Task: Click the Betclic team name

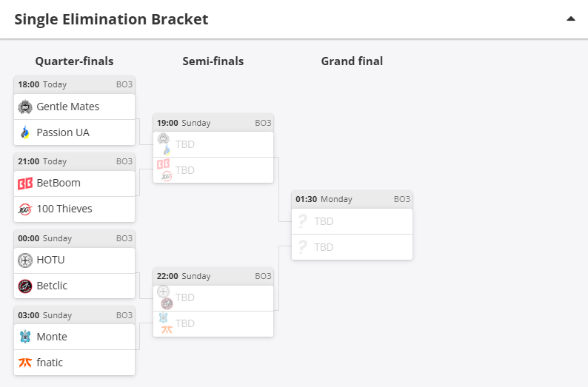Action: coord(52,286)
